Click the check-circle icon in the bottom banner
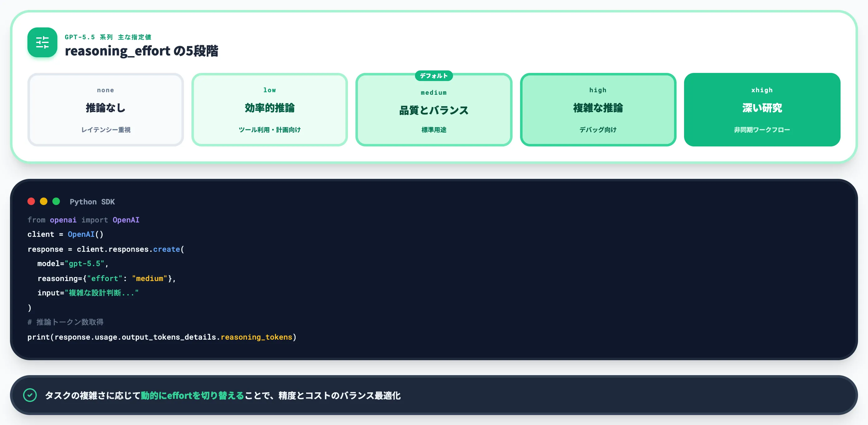The image size is (868, 425). click(x=30, y=395)
